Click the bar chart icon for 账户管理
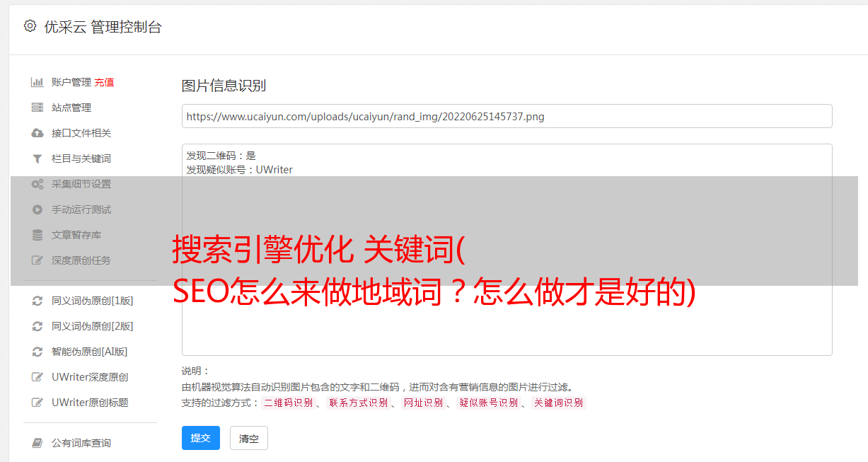Screen dimensions: 868x462 coord(37,82)
